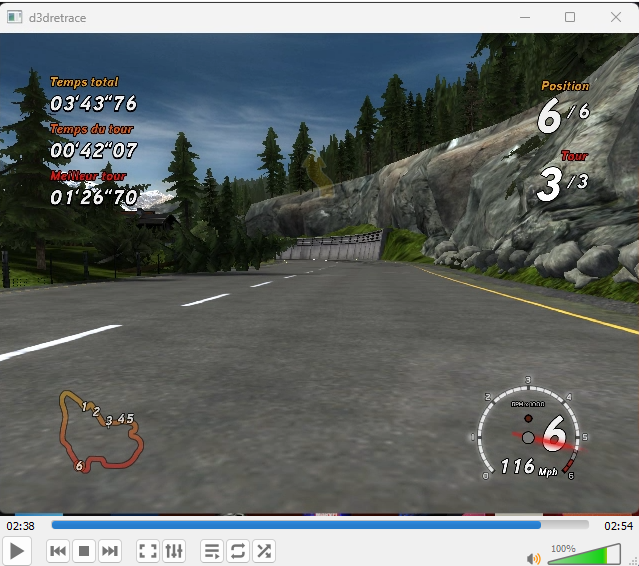639x566 pixels.
Task: Click the d3dretrace window app icon
Action: point(14,17)
